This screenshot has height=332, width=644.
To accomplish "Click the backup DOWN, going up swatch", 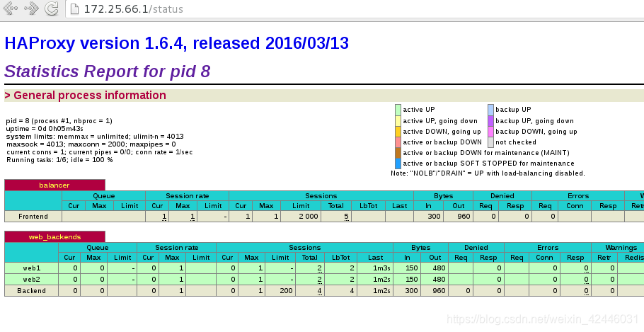I will pos(491,132).
